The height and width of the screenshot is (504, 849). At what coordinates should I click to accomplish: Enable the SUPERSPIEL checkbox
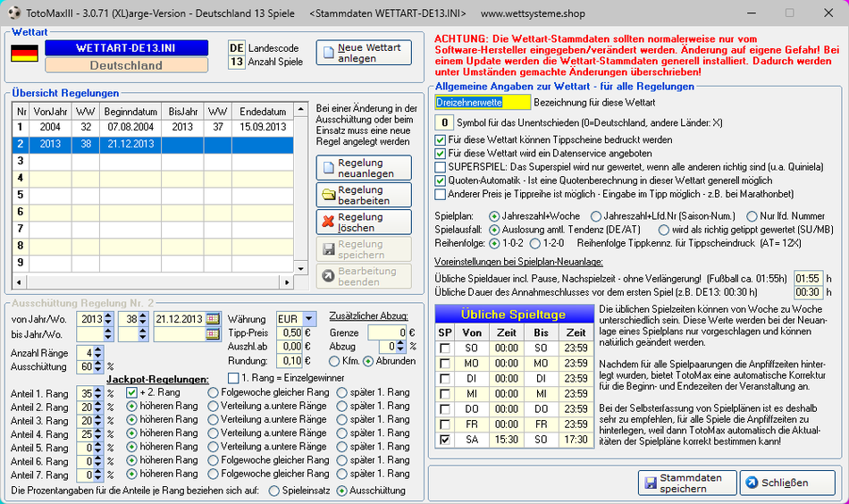(441, 167)
